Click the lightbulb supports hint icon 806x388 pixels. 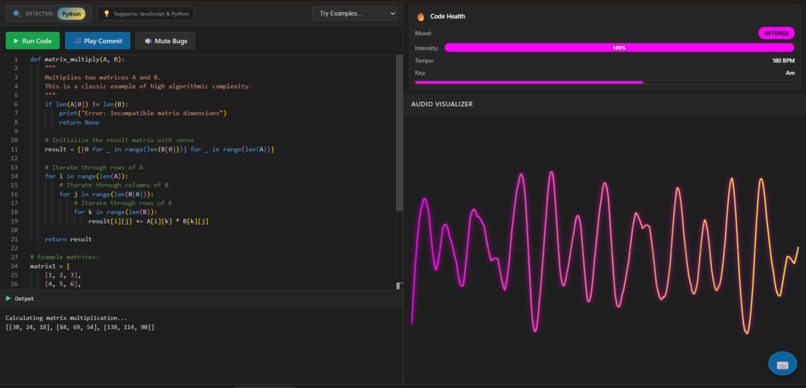(x=107, y=14)
